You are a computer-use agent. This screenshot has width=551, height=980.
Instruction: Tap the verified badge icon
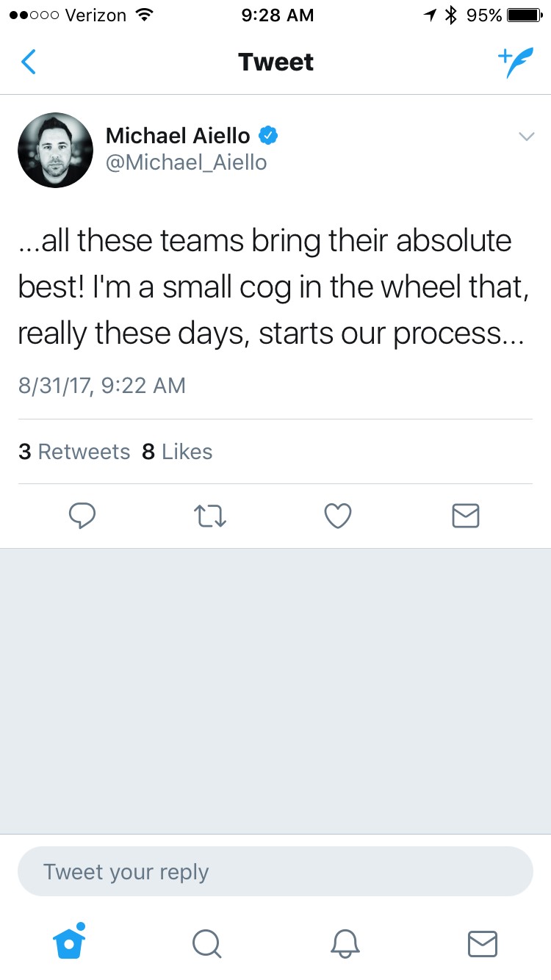pos(267,136)
